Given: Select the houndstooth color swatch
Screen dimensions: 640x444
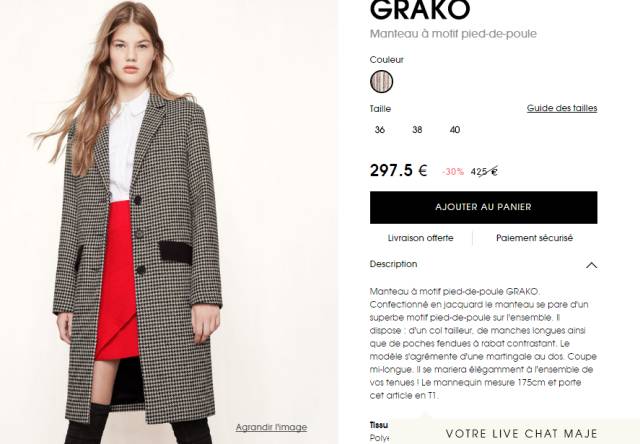Looking at the screenshot, I should [x=382, y=82].
